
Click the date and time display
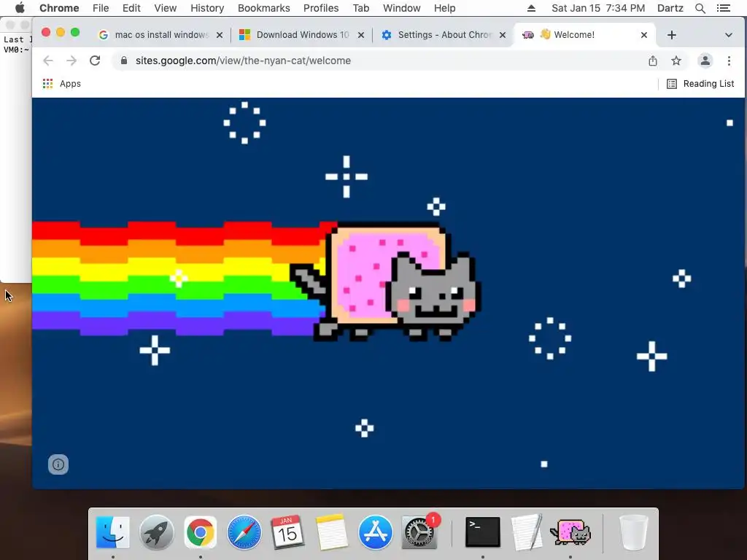pos(598,8)
